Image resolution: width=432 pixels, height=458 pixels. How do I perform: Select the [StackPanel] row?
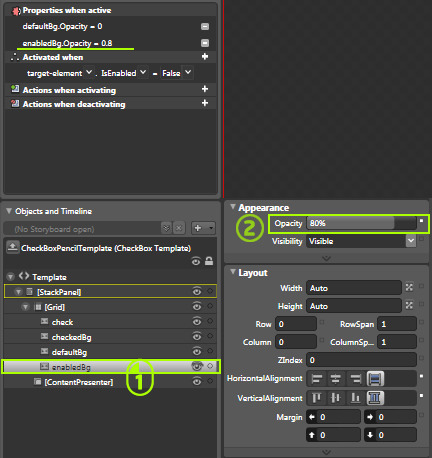click(110, 291)
